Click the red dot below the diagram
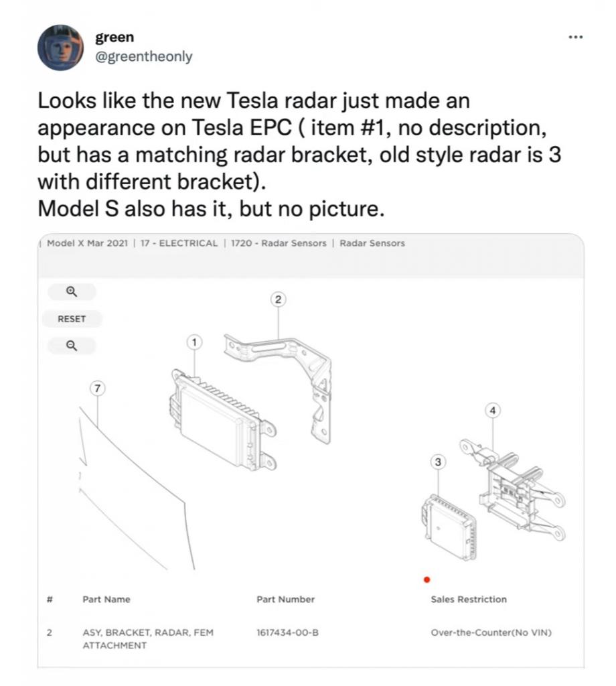This screenshot has height=686, width=616. 427,580
